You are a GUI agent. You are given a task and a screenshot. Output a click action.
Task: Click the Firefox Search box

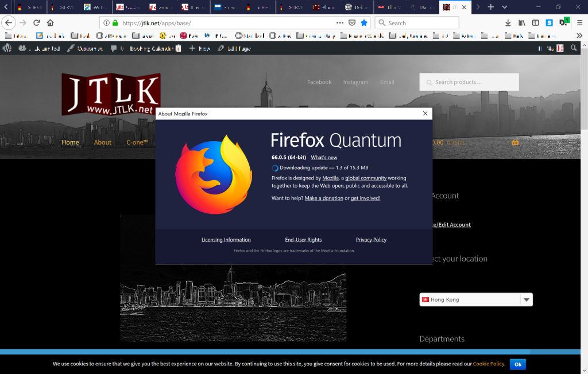pos(417,23)
